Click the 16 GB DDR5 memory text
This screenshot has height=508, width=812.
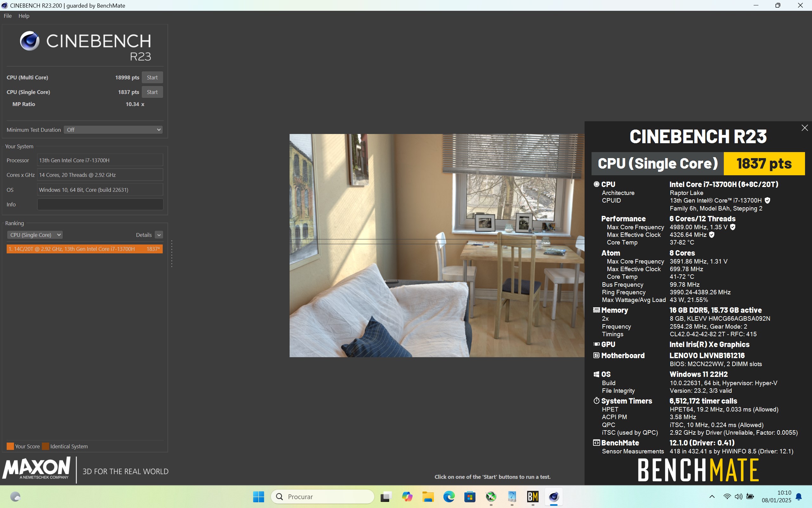coord(715,310)
